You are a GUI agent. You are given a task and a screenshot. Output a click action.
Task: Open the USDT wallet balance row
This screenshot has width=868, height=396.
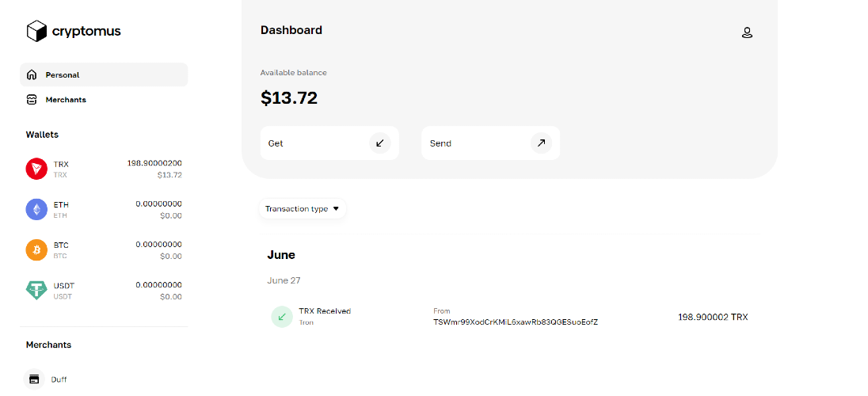(104, 290)
